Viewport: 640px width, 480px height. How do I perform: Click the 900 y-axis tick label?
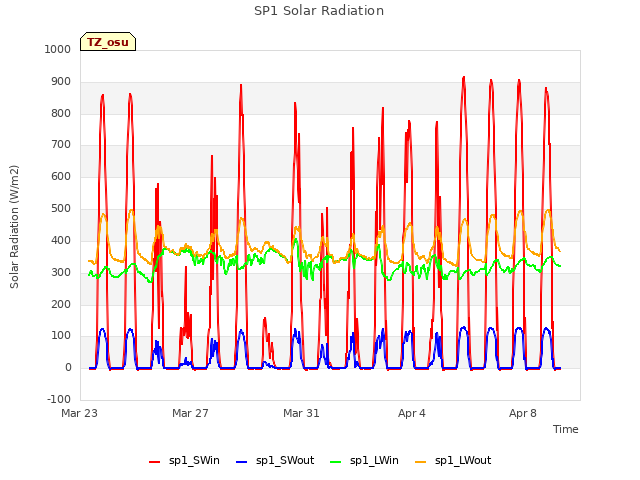pos(61,82)
